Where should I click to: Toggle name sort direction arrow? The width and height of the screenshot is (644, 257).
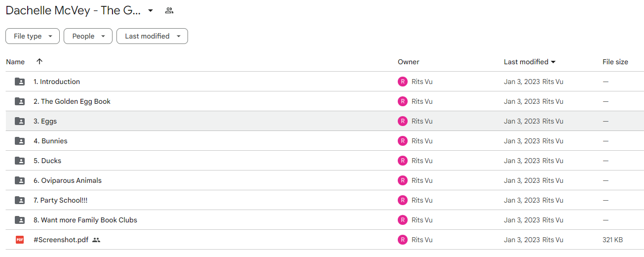(39, 62)
